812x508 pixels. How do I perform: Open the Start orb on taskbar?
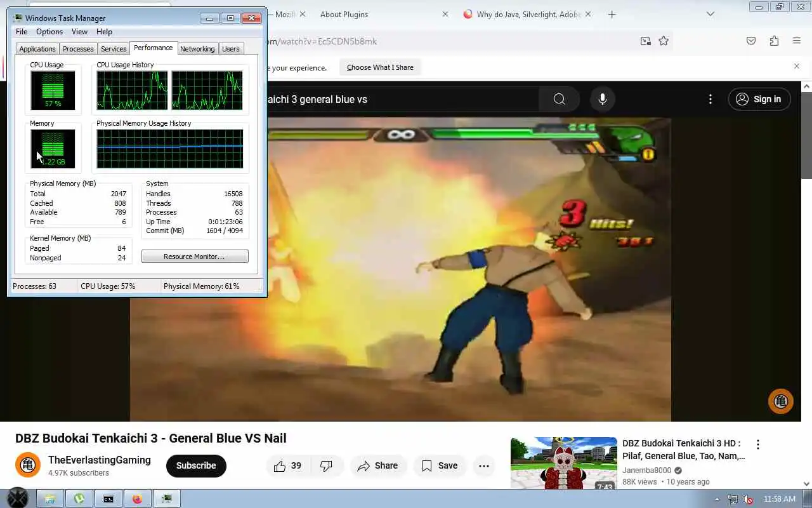[18, 498]
